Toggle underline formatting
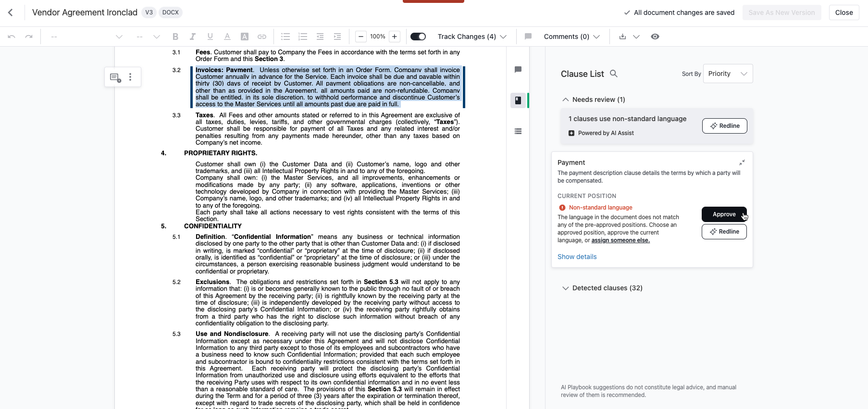The width and height of the screenshot is (868, 409). pos(210,37)
